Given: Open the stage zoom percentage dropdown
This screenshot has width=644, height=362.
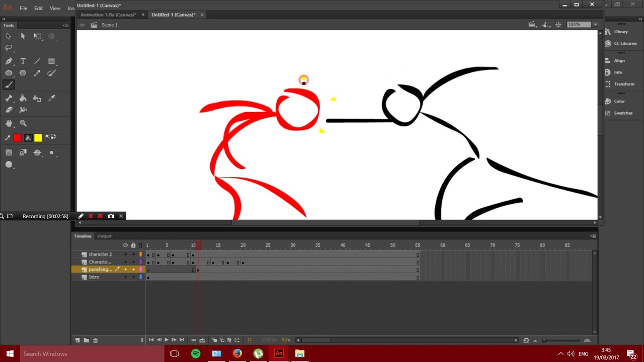Looking at the screenshot, I should (x=595, y=25).
